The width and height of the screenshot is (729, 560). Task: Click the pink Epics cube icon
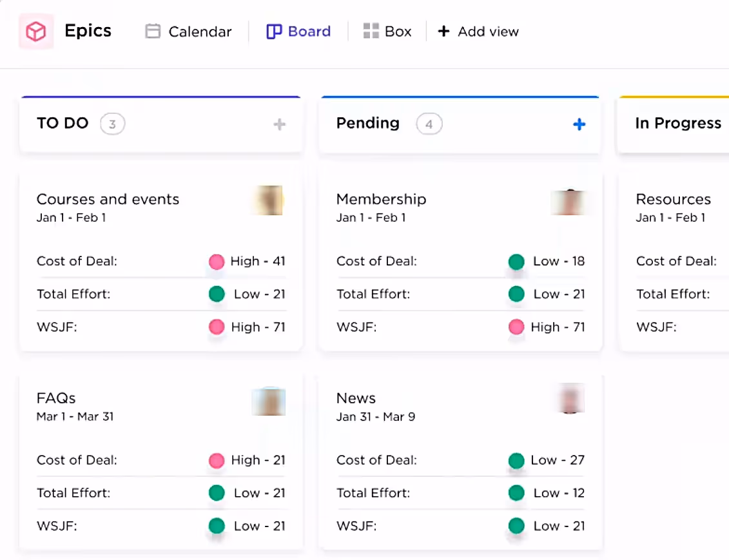[36, 31]
